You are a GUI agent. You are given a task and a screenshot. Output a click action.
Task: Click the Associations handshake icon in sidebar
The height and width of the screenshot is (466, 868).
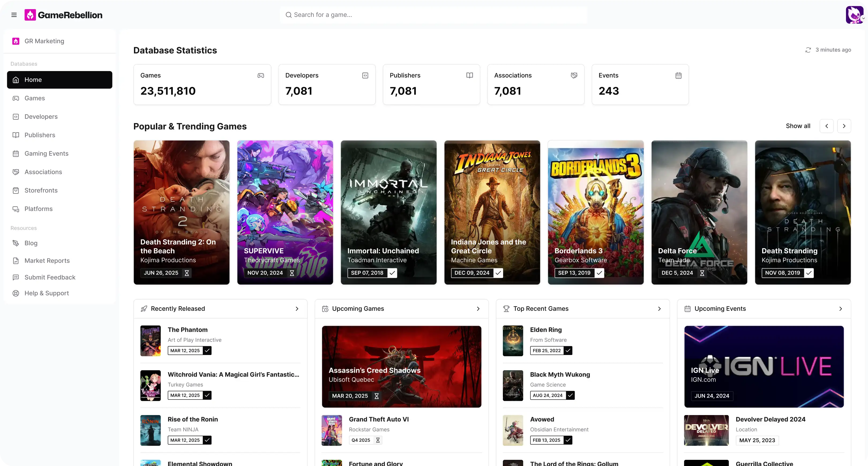[16, 172]
